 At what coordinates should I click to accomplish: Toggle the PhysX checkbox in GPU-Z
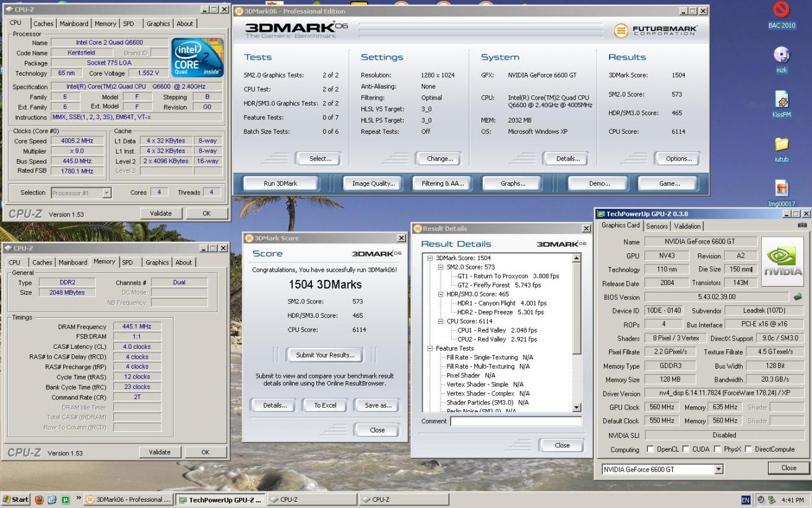pos(717,449)
